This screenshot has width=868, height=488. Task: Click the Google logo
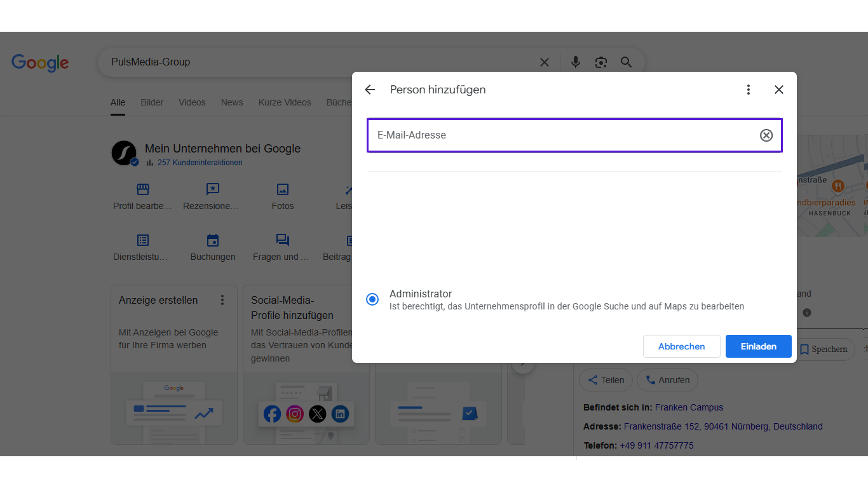click(x=40, y=62)
